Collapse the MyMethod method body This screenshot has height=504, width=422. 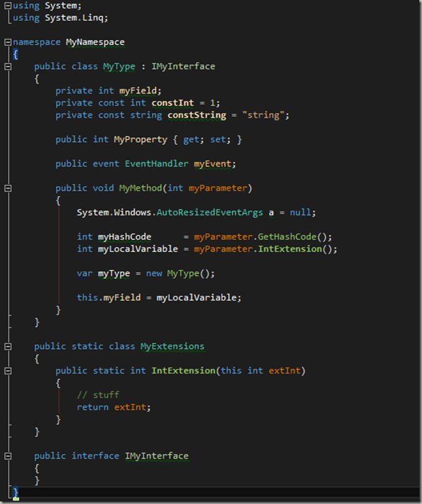(x=8, y=189)
